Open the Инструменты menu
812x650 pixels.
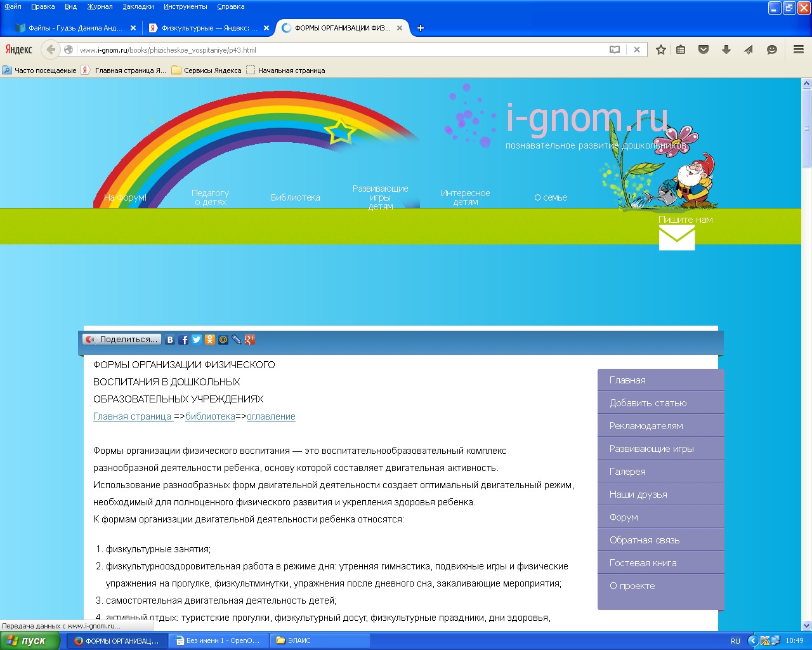point(185,6)
